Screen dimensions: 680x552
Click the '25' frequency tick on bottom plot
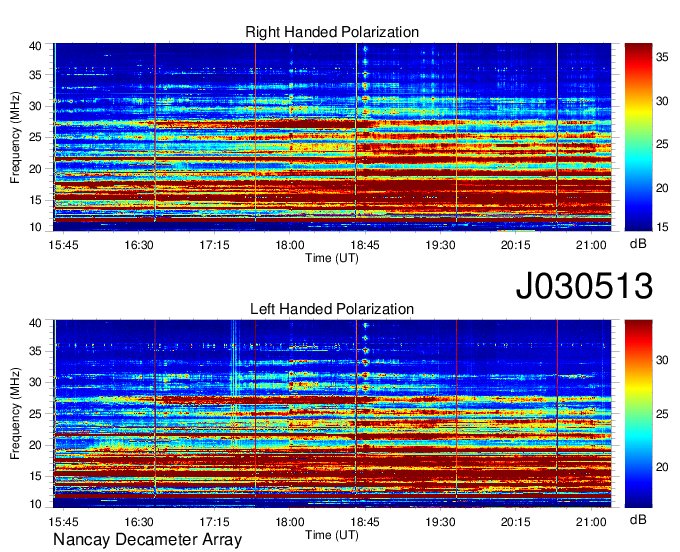coord(35,414)
